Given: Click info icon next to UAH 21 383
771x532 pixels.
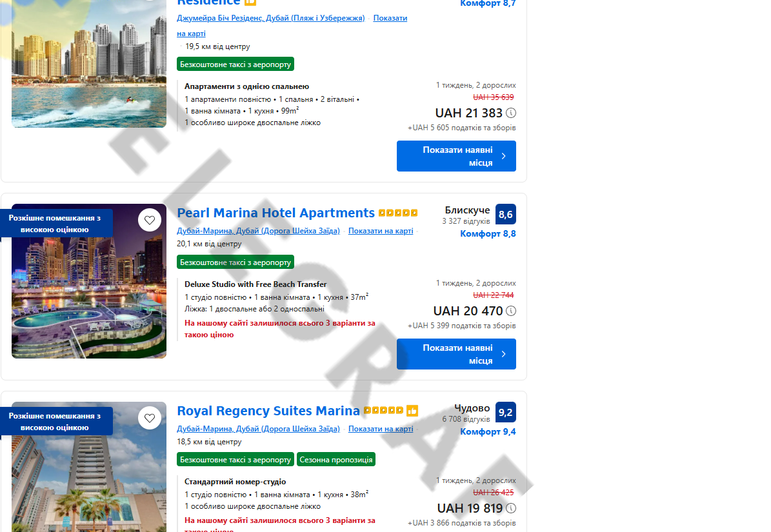Looking at the screenshot, I should point(511,113).
